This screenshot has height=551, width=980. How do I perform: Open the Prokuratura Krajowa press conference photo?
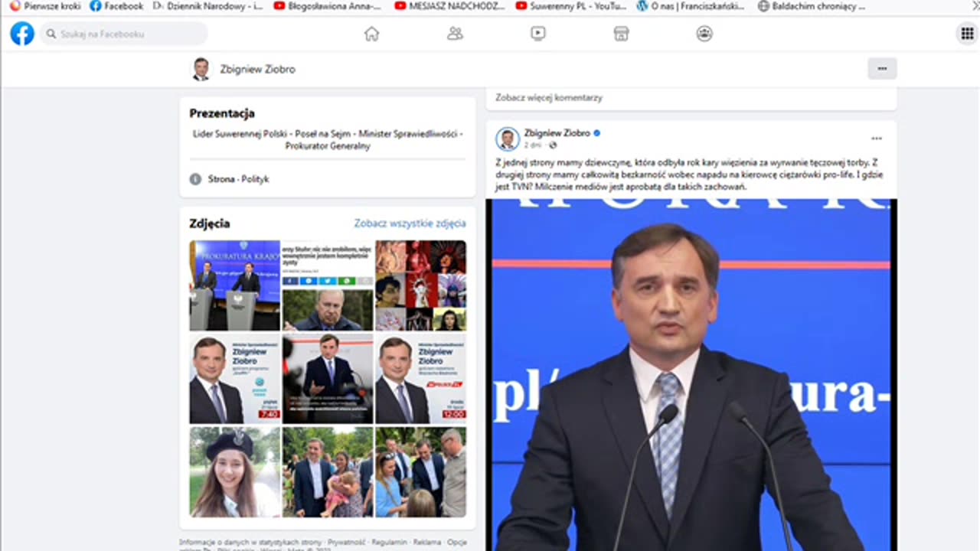[x=235, y=285]
